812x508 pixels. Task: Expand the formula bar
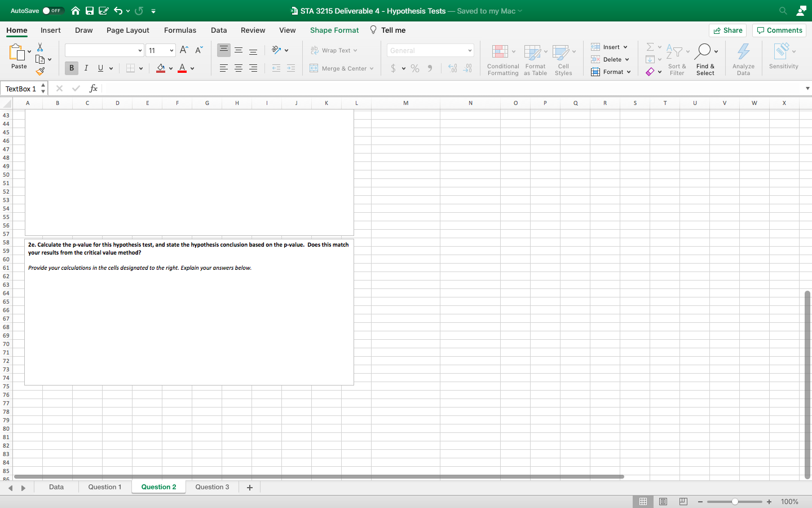(x=807, y=89)
